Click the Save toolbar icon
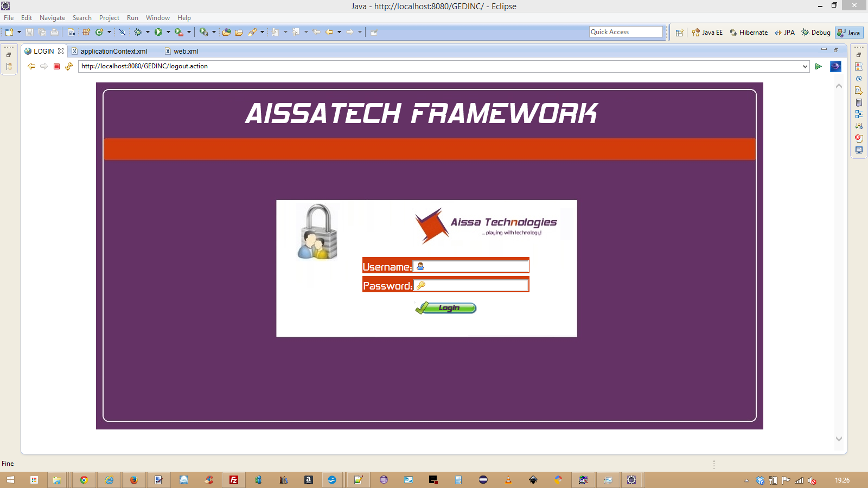 pyautogui.click(x=30, y=33)
